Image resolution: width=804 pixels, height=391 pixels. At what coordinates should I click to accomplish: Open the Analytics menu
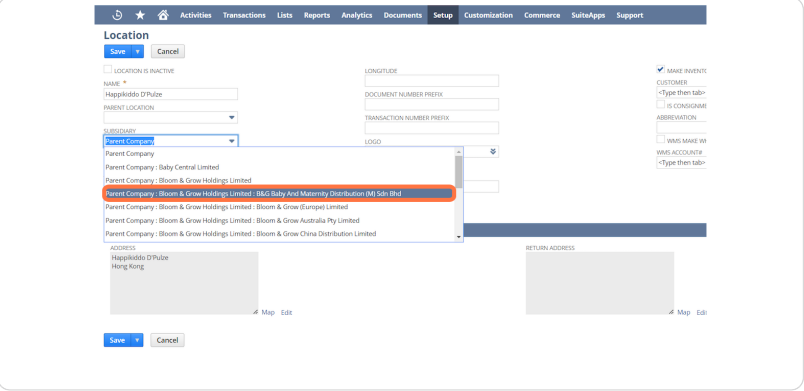coord(357,15)
